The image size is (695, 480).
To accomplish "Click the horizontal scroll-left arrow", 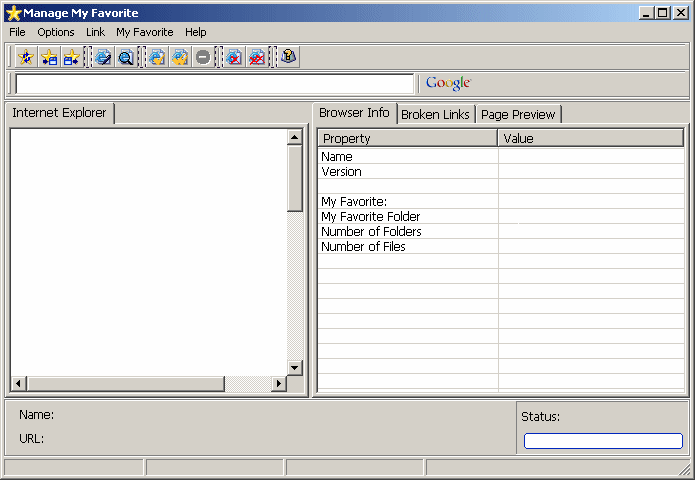I will click(18, 383).
